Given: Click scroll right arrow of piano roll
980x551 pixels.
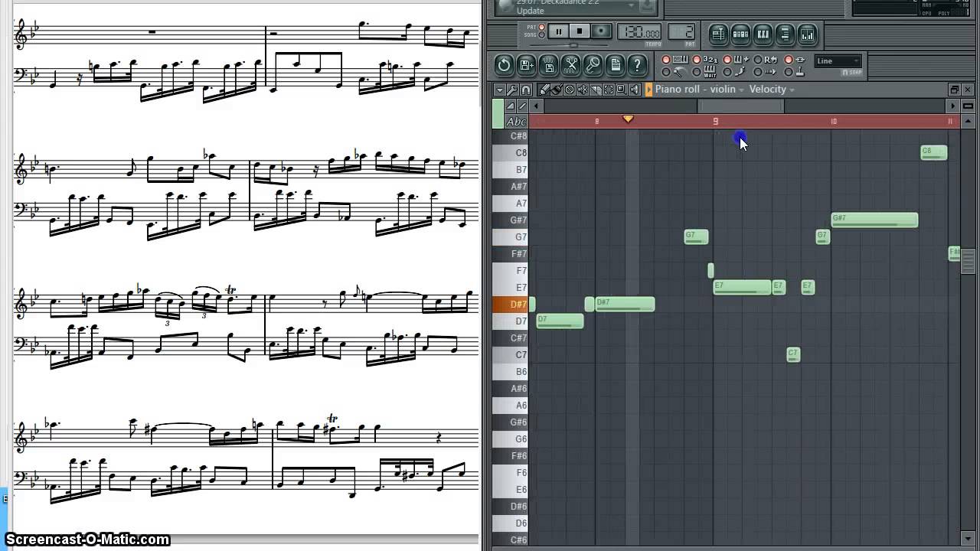Looking at the screenshot, I should click(952, 106).
